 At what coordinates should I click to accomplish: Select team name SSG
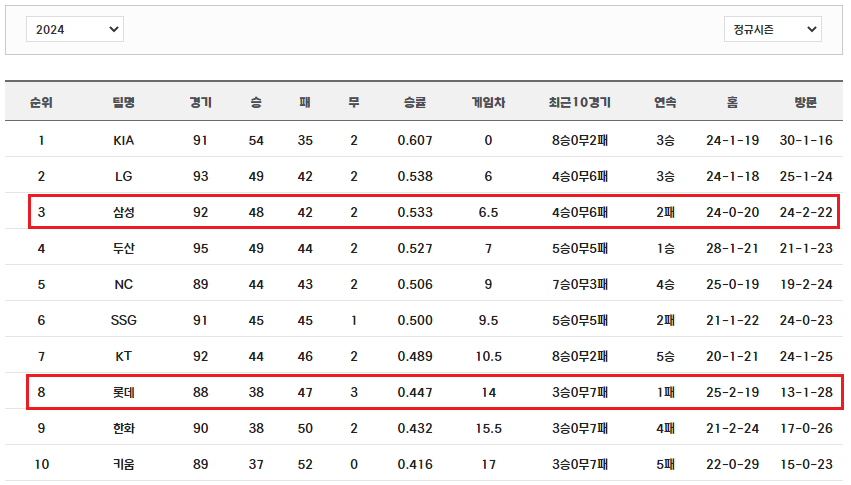pos(124,320)
